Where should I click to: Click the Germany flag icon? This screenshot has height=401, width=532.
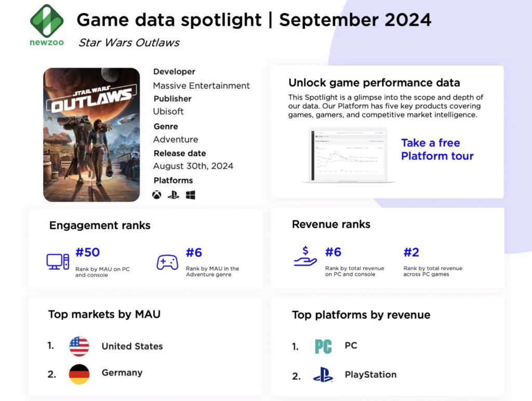pos(79,374)
